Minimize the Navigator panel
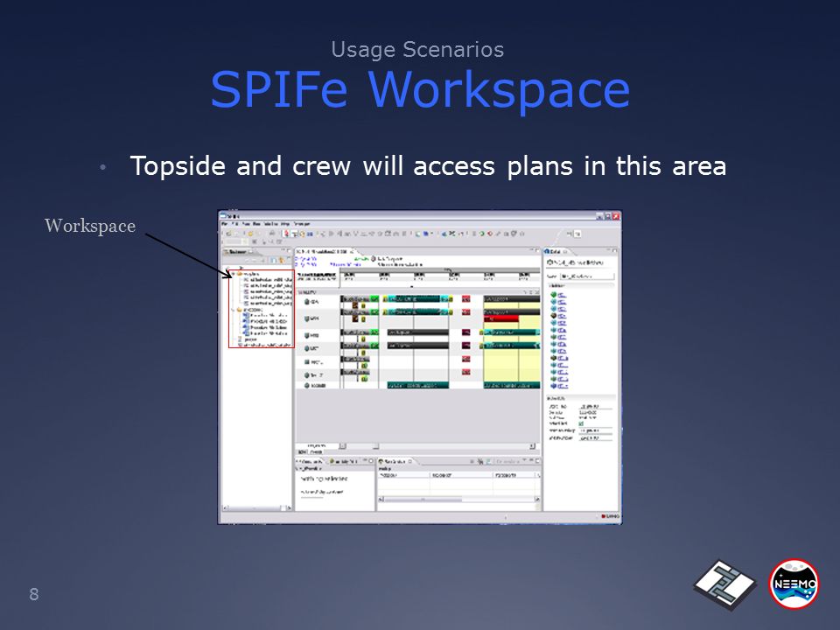 pos(283,251)
